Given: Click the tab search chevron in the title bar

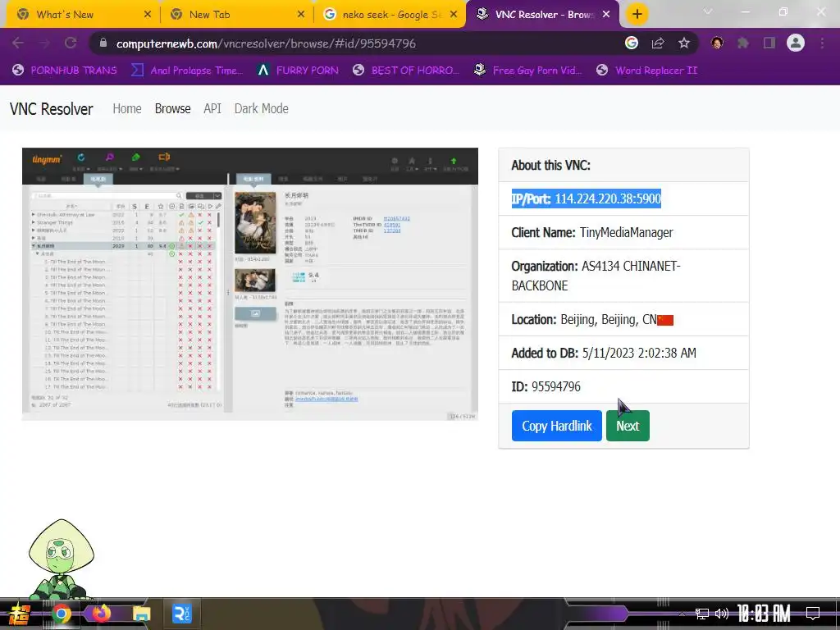Looking at the screenshot, I should 708,11.
